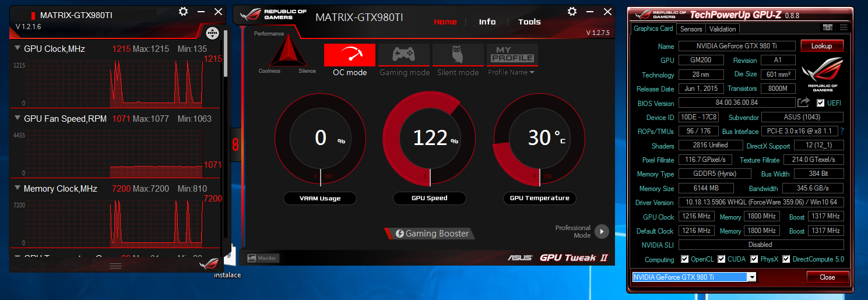Open Graphics Card tab in GPU-Z
868x300 pixels.
(x=653, y=29)
